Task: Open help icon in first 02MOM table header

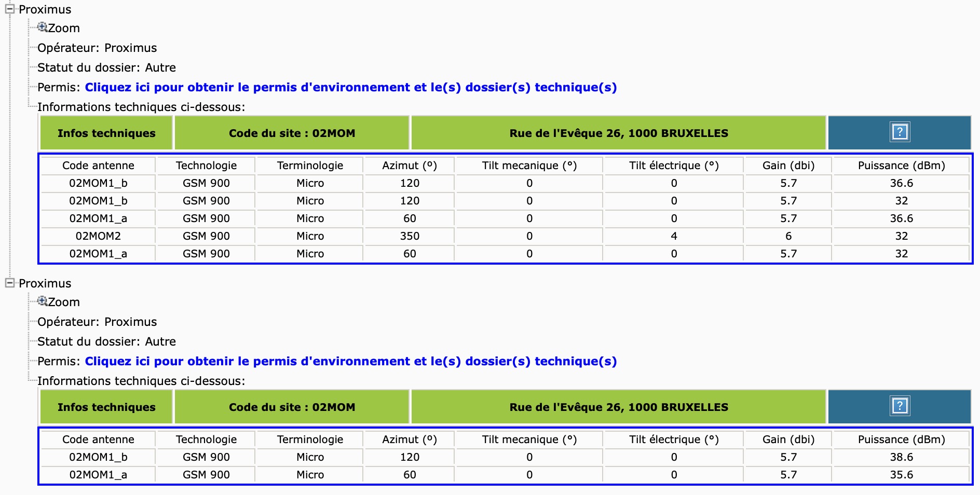Action: (900, 132)
